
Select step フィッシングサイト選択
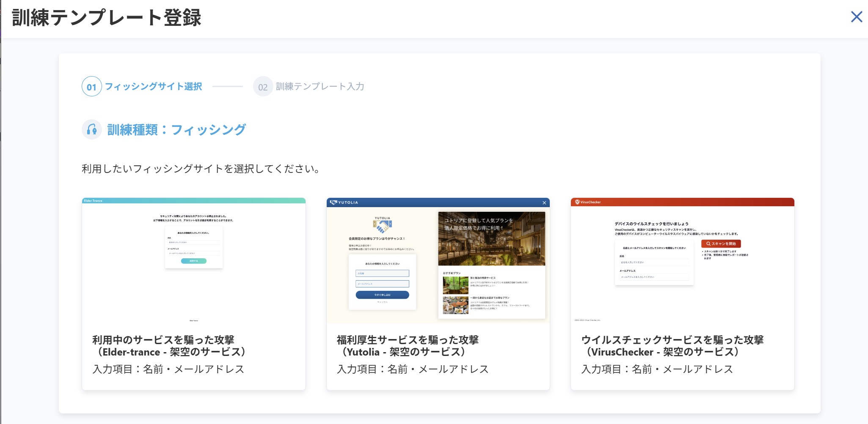coord(154,87)
